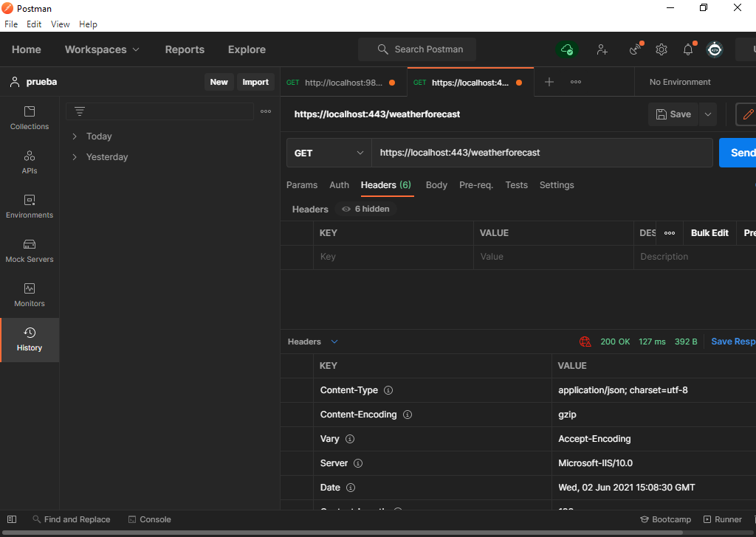This screenshot has height=537, width=756.
Task: Open the notifications bell
Action: pos(688,49)
